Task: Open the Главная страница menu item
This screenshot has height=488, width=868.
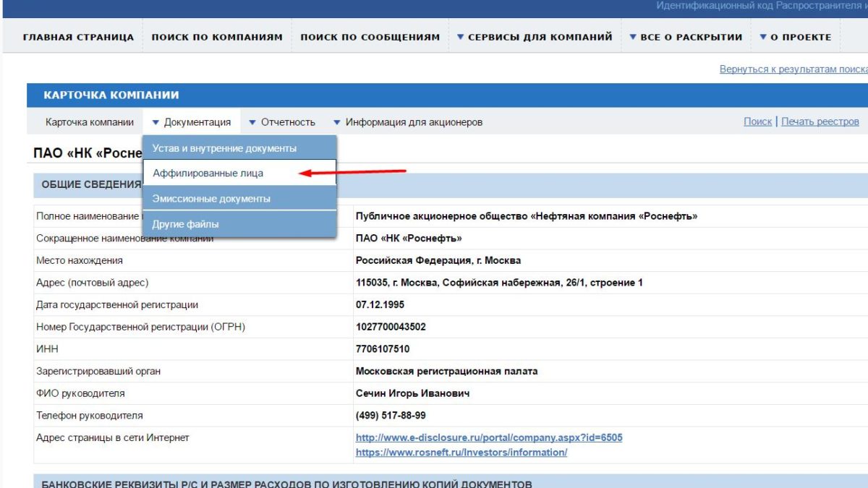Action: 78,37
